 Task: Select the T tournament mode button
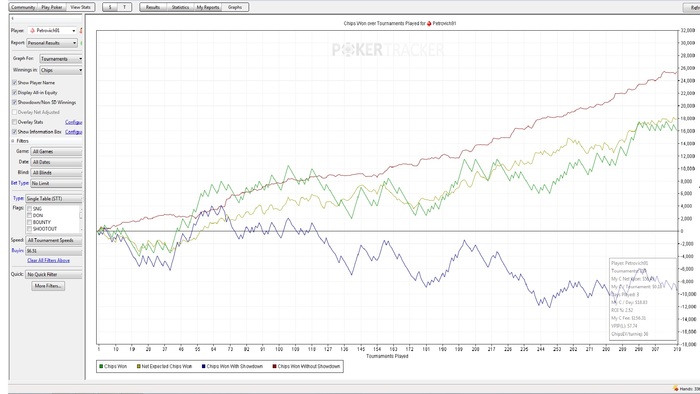[x=125, y=7]
